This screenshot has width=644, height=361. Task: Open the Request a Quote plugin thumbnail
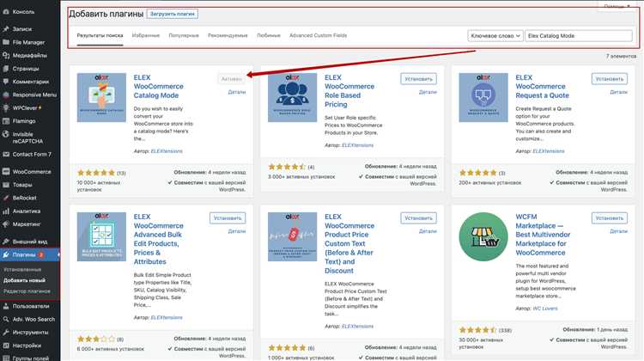(483, 97)
